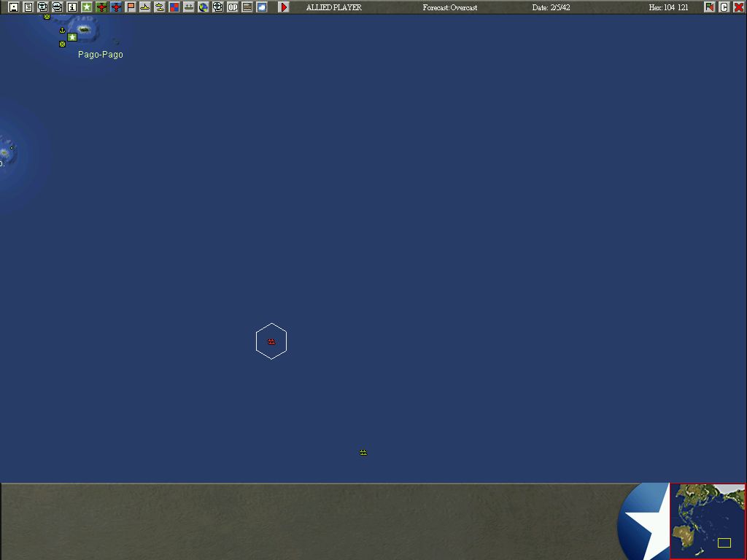Click the second monitor icon with plane
The image size is (747, 560).
point(57,7)
